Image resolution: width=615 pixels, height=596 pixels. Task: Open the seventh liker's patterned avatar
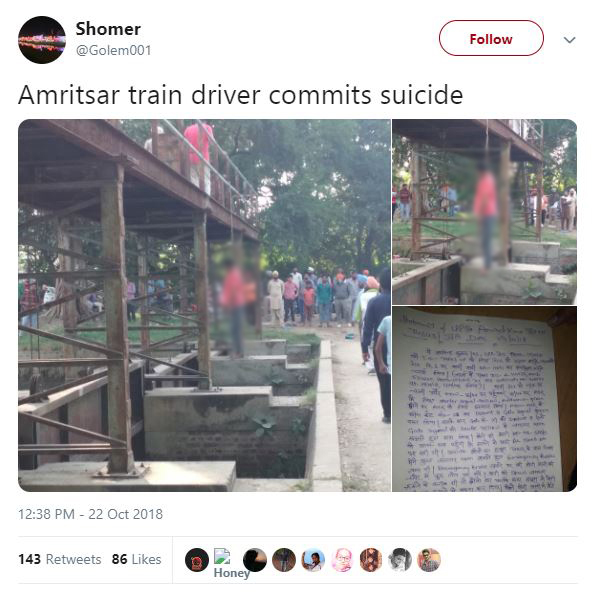point(371,560)
